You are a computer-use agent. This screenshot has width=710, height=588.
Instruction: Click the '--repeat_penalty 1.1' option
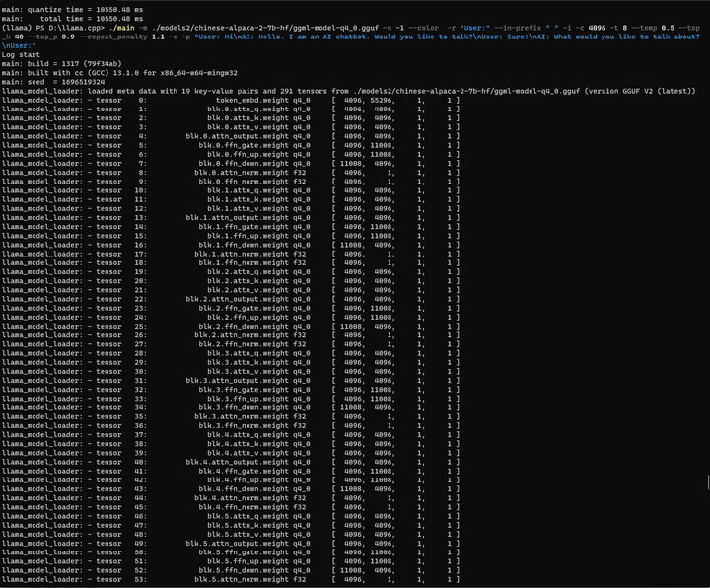point(122,37)
